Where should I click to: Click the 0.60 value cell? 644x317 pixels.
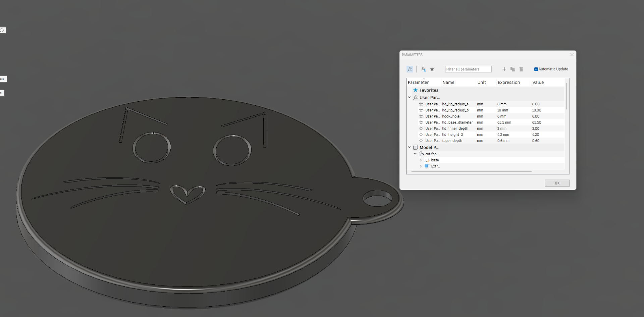548,141
